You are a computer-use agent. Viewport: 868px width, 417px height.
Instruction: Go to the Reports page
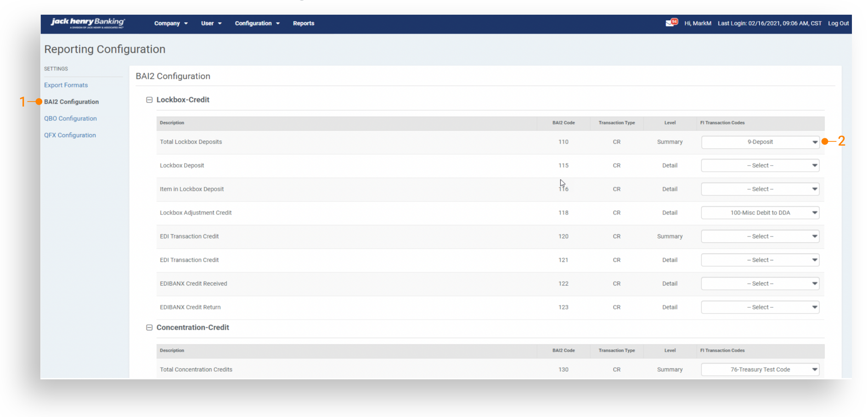pyautogui.click(x=304, y=23)
